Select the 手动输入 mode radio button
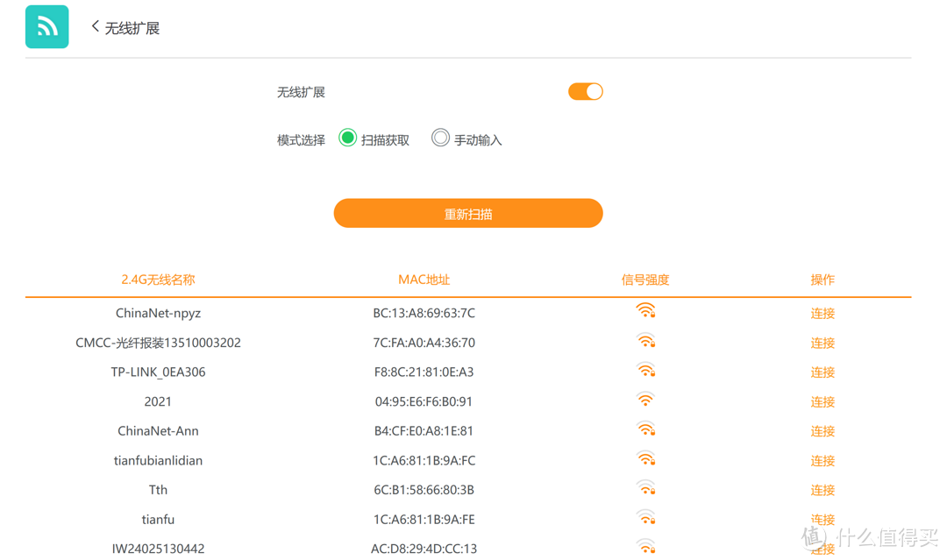The width and height of the screenshot is (947, 560). (440, 138)
